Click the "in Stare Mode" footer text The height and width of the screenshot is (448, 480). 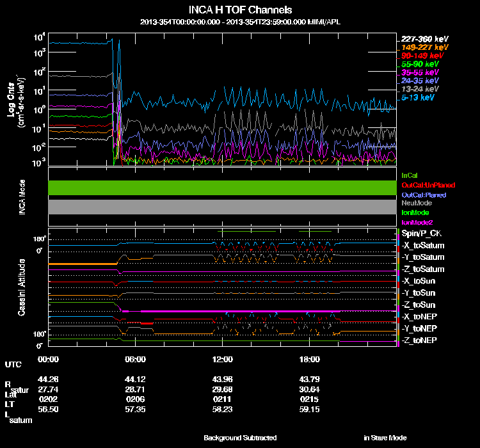(385, 438)
